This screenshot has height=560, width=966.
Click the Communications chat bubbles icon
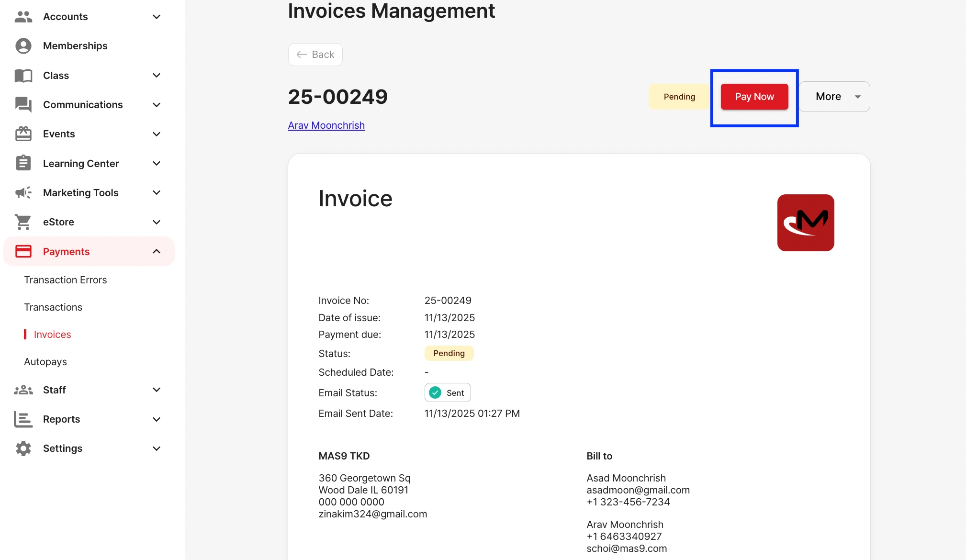(x=23, y=105)
